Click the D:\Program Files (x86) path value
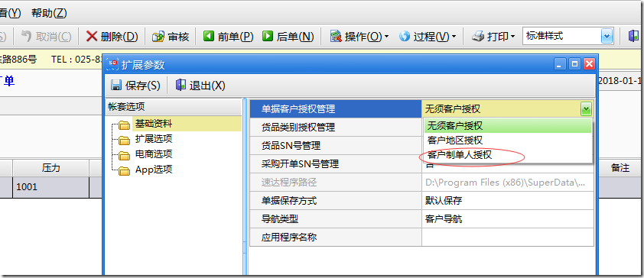 click(x=508, y=183)
